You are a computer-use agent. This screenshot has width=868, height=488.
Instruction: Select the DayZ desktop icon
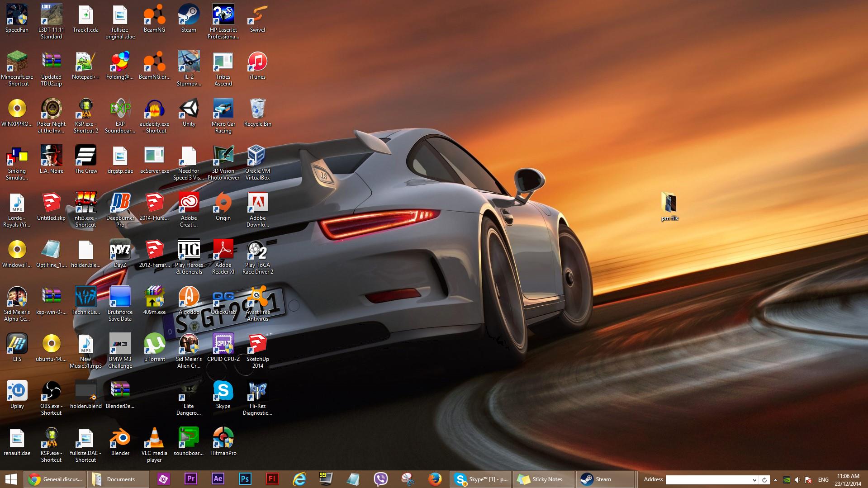(x=120, y=254)
